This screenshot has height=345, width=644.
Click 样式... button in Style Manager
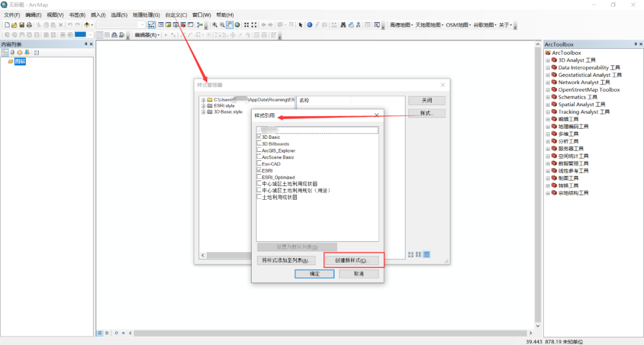427,113
